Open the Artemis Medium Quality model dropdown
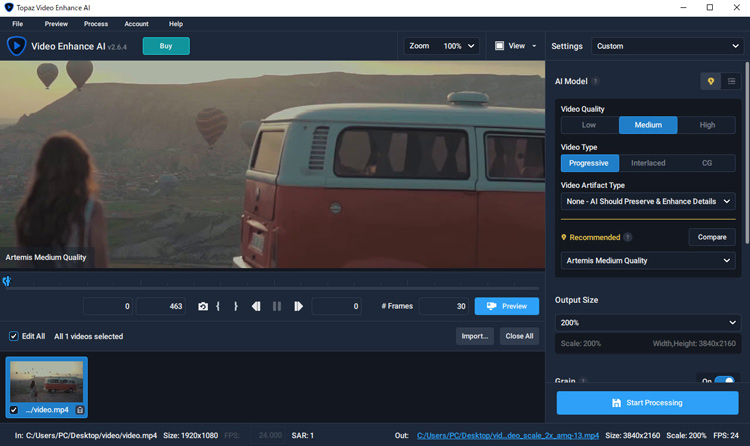Screen dimensions: 750x446 [648, 261]
